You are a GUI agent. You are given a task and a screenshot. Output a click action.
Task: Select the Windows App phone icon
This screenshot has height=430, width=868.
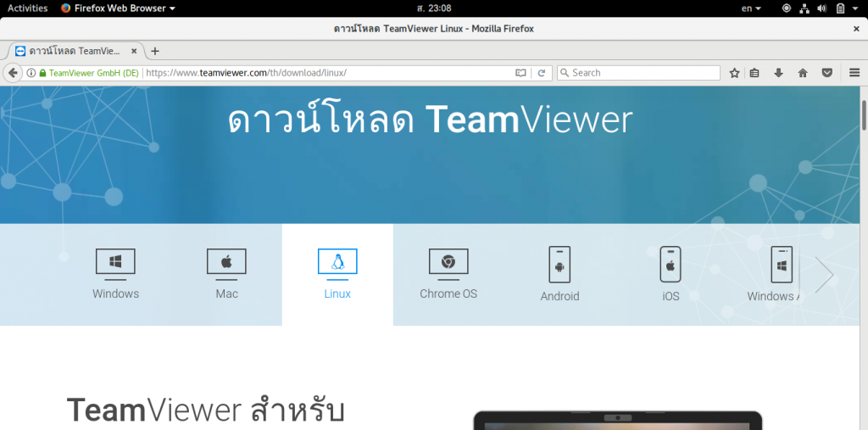782,265
